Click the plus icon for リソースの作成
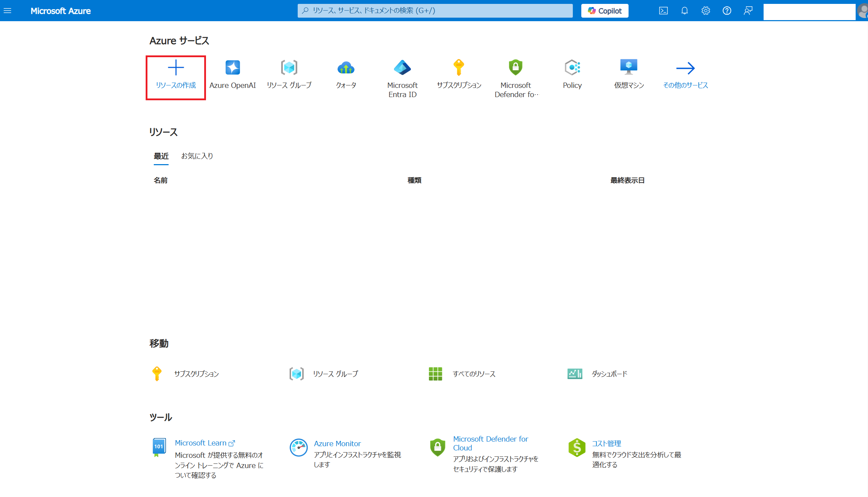 (176, 67)
